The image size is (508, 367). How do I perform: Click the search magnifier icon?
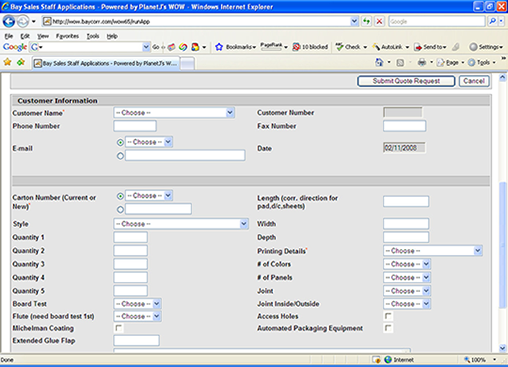(492, 22)
